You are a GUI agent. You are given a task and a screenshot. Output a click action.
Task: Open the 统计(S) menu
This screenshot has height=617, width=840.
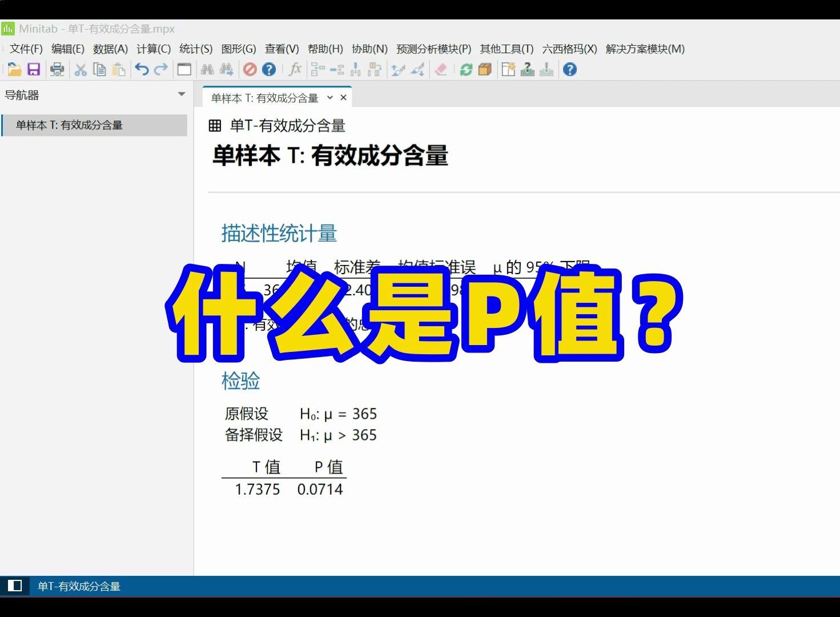(196, 49)
